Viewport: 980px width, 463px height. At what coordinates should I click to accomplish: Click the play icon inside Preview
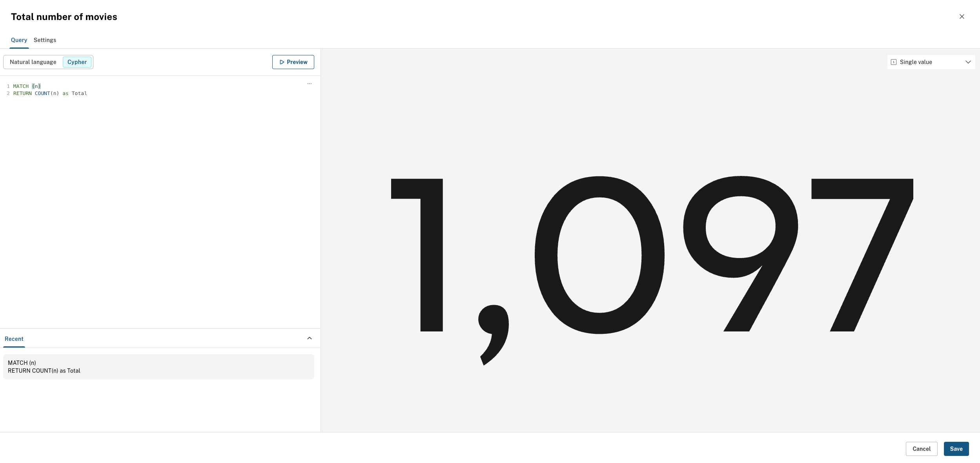[x=282, y=62]
